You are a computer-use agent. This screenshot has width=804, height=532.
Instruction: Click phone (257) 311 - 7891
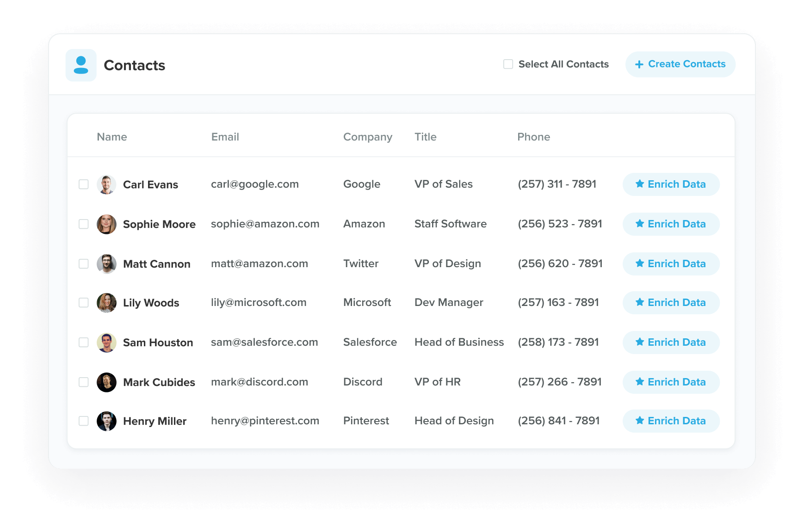(557, 184)
